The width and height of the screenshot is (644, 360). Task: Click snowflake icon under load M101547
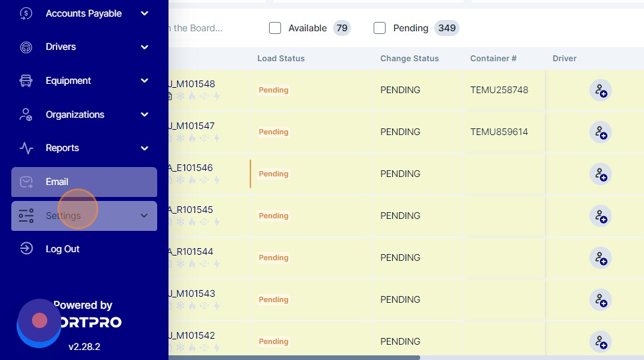click(x=180, y=138)
